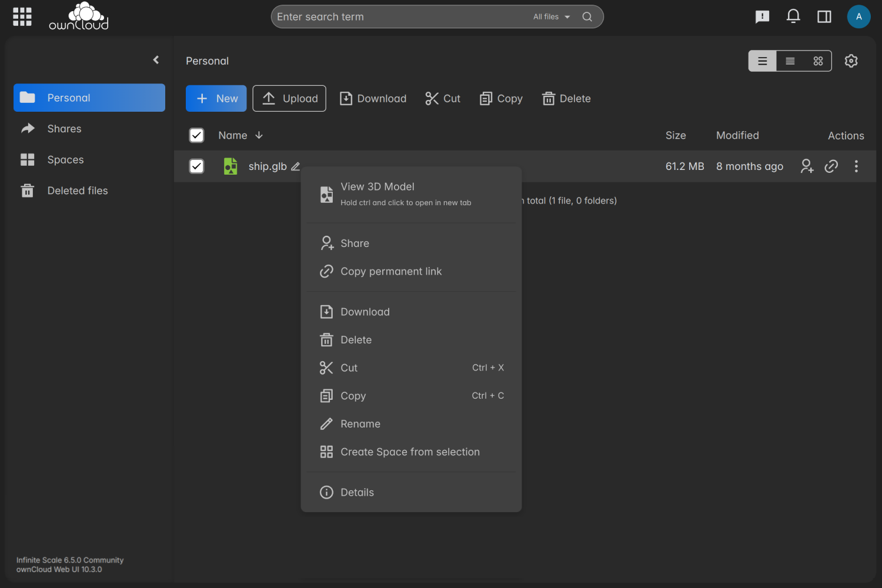Choose View 3D Model in context menu

[x=411, y=194]
